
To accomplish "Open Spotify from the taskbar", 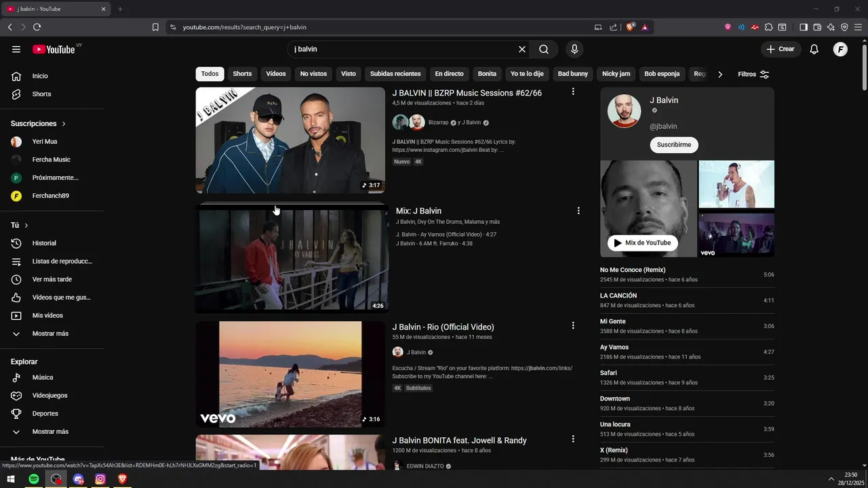I will 34,479.
